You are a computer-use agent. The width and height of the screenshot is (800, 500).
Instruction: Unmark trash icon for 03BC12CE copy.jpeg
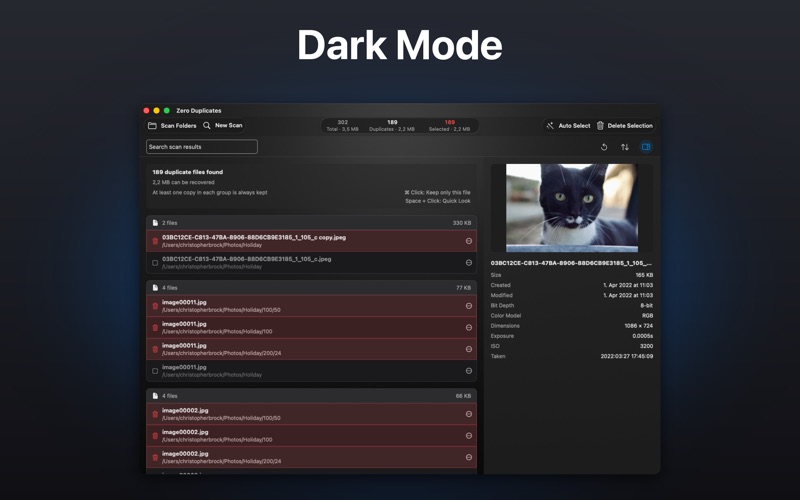155,241
